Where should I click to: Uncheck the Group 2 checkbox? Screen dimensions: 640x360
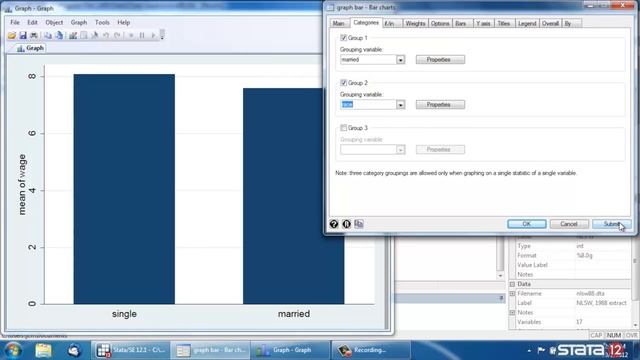pyautogui.click(x=344, y=83)
